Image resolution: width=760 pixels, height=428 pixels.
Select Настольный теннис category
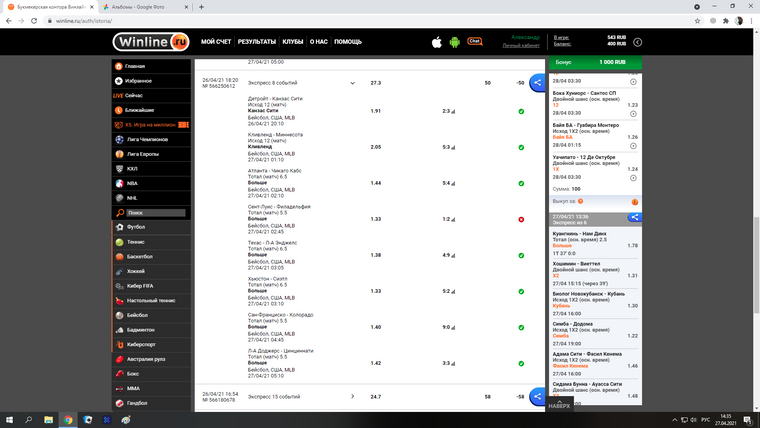151,301
